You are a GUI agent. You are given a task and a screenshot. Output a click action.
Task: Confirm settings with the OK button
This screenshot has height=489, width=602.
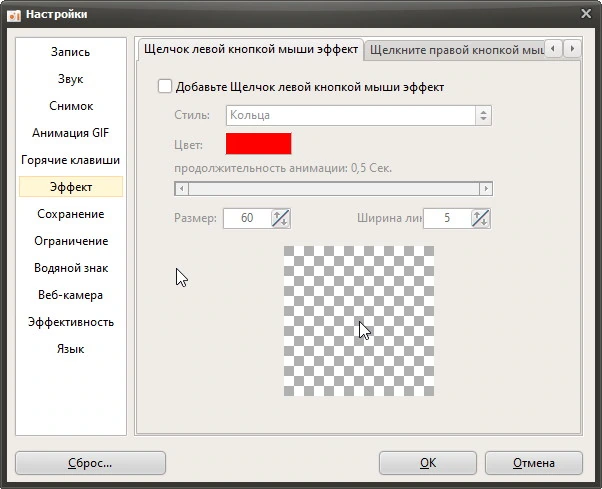428,463
